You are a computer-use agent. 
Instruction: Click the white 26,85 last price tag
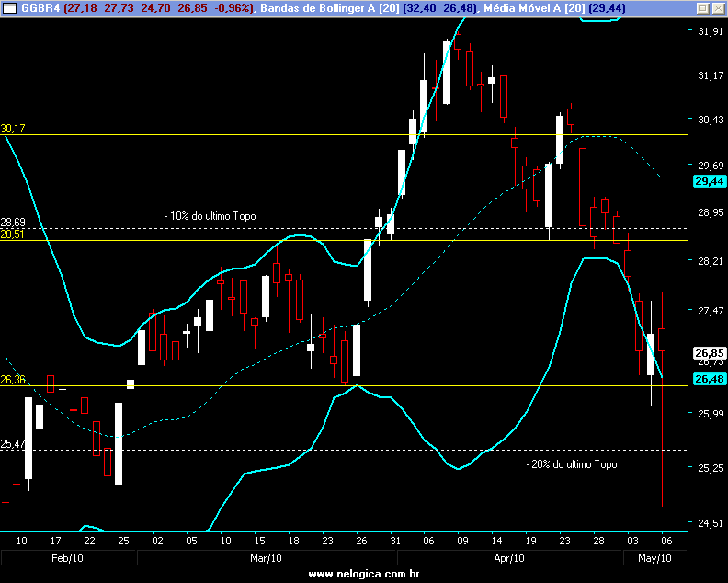click(709, 353)
